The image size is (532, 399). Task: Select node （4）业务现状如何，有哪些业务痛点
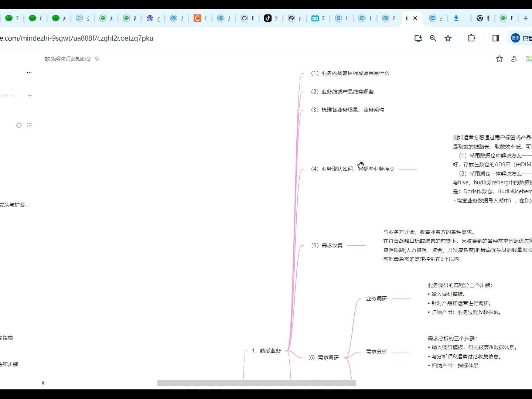click(x=352, y=169)
